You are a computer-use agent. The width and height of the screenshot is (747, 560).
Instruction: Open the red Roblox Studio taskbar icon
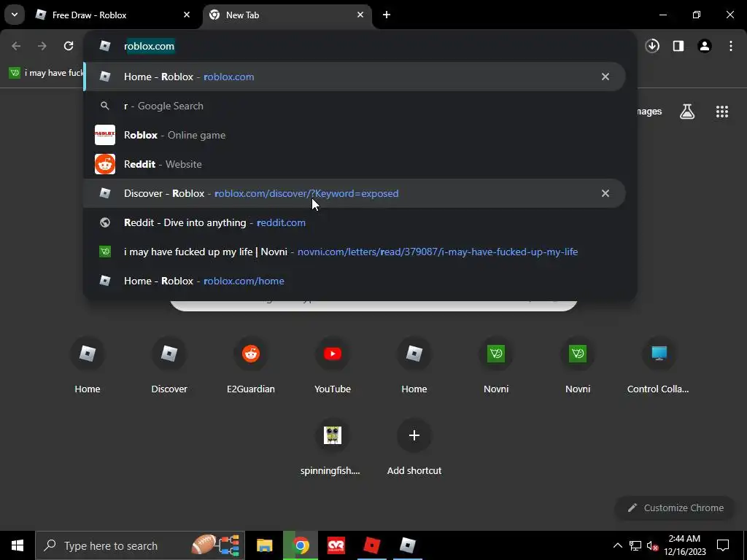pyautogui.click(x=371, y=545)
